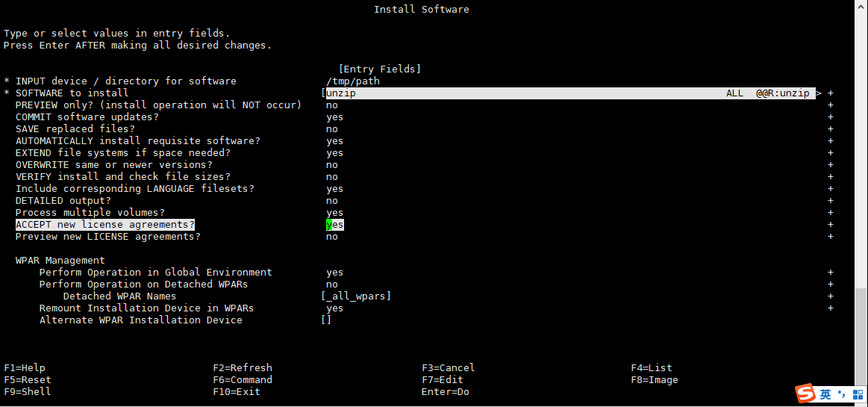Image resolution: width=868 pixels, height=407 pixels.
Task: Click the 'yes' value for ACCEPT new license agreements
Action: pyautogui.click(x=335, y=225)
